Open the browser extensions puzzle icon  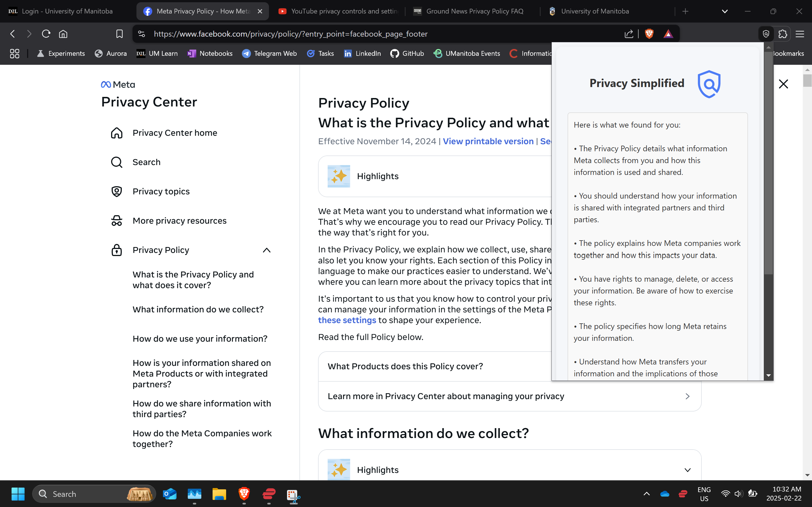pyautogui.click(x=783, y=34)
